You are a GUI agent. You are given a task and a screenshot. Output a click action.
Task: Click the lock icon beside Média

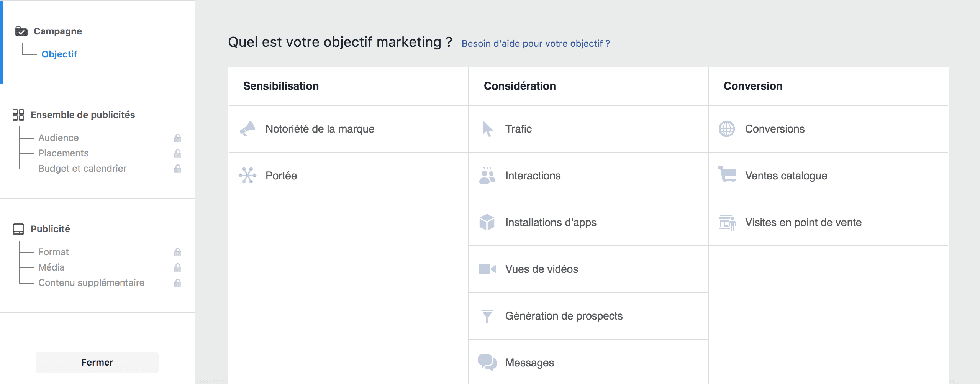[178, 267]
